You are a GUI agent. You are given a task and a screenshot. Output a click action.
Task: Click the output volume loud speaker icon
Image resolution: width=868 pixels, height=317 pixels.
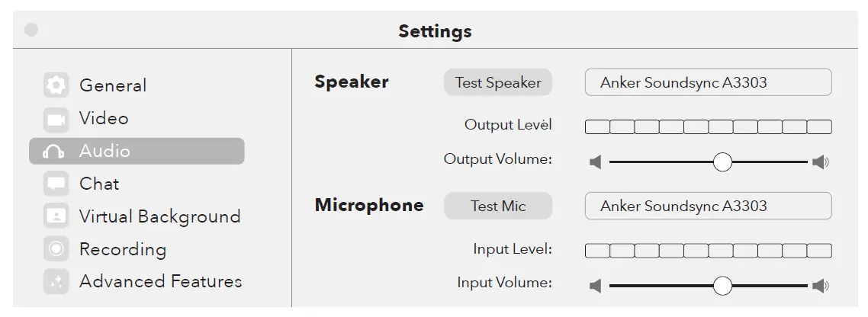tap(821, 162)
